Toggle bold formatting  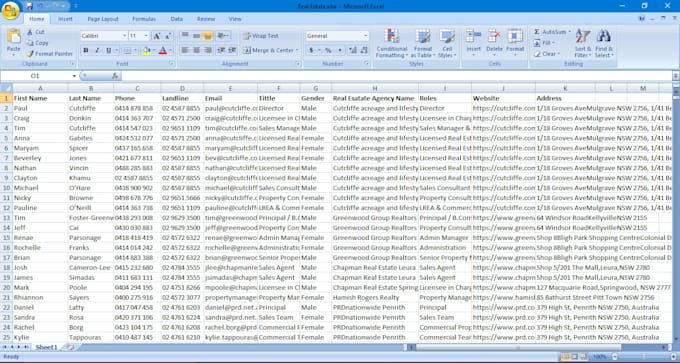click(86, 50)
